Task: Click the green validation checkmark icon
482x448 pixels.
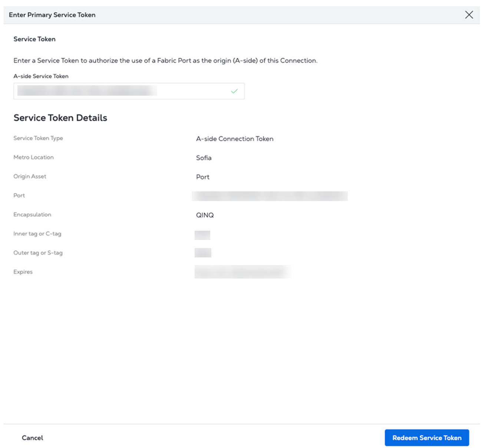Action: tap(234, 91)
